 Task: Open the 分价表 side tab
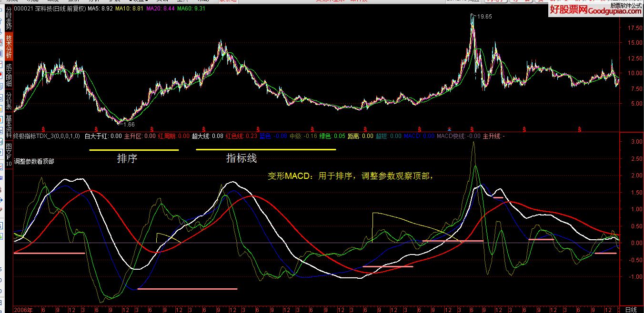(9, 102)
